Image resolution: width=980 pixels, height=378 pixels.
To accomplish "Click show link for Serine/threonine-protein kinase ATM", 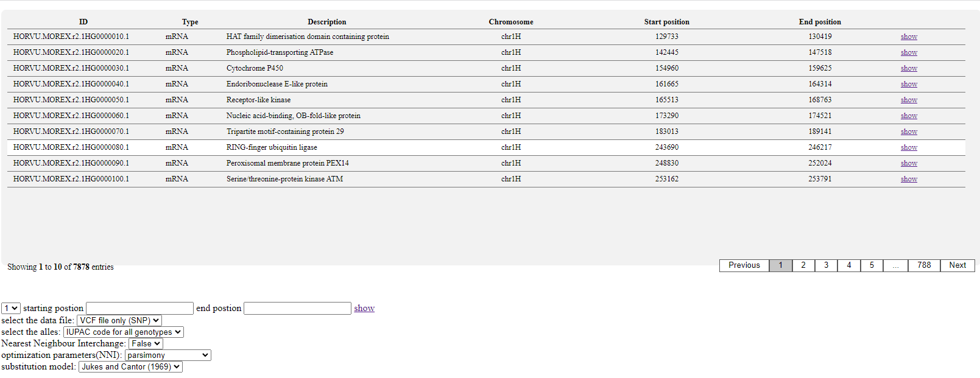I will pyautogui.click(x=909, y=179).
